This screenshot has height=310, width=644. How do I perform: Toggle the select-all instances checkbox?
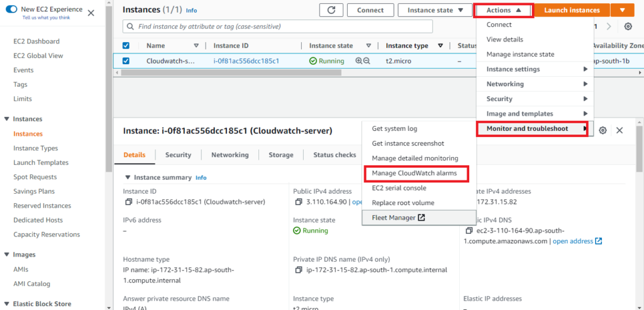click(126, 45)
